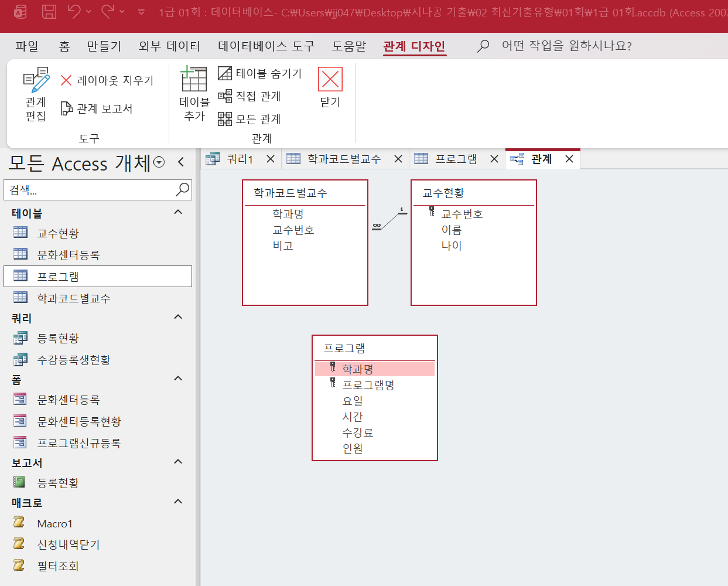
Task: Show Direct Relationships (직접 관계)
Action: 250,96
